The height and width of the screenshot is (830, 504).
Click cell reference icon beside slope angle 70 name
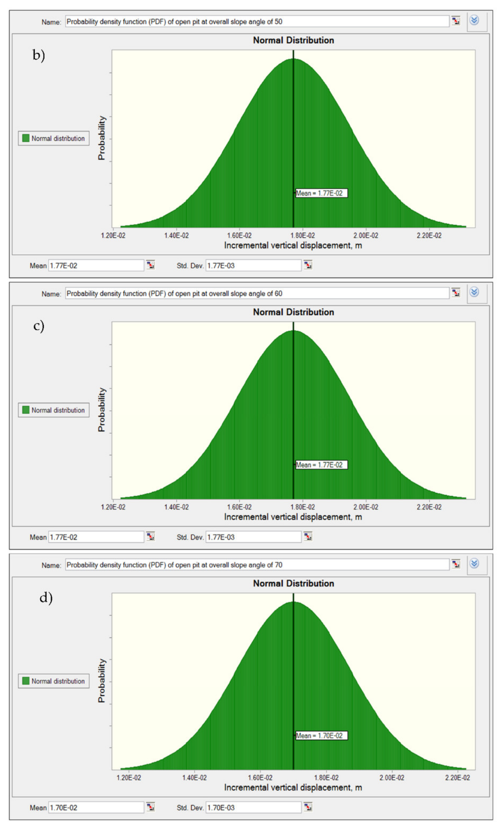[456, 564]
